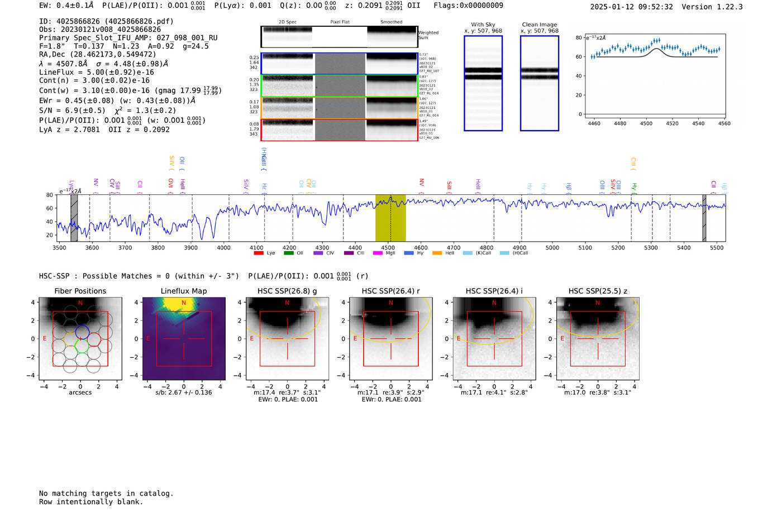This screenshot has width=782, height=532.
Task: Click the gray hatched region near 3550
Action: tap(74, 218)
